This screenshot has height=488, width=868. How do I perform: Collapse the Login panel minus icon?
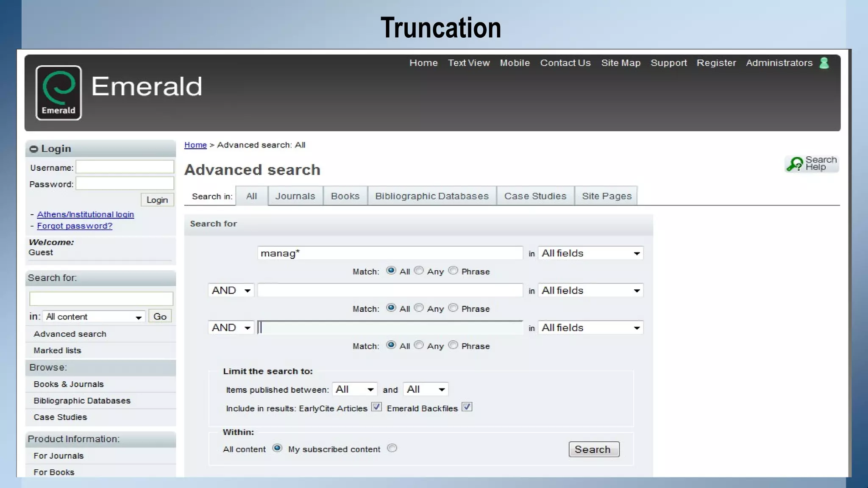click(33, 149)
